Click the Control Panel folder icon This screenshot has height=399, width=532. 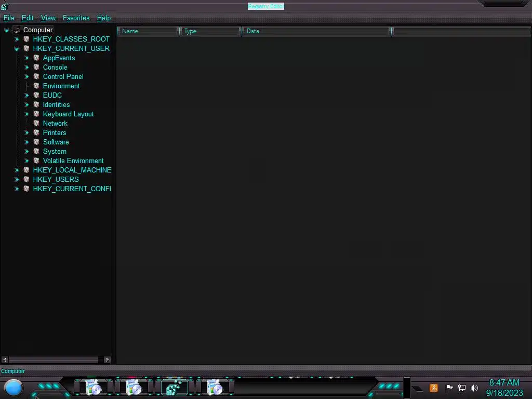coord(36,76)
